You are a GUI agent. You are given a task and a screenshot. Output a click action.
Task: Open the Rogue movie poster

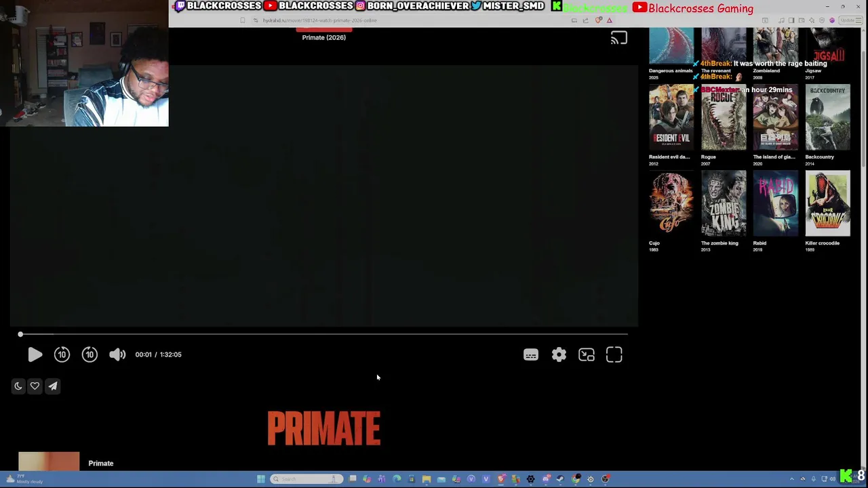point(724,117)
